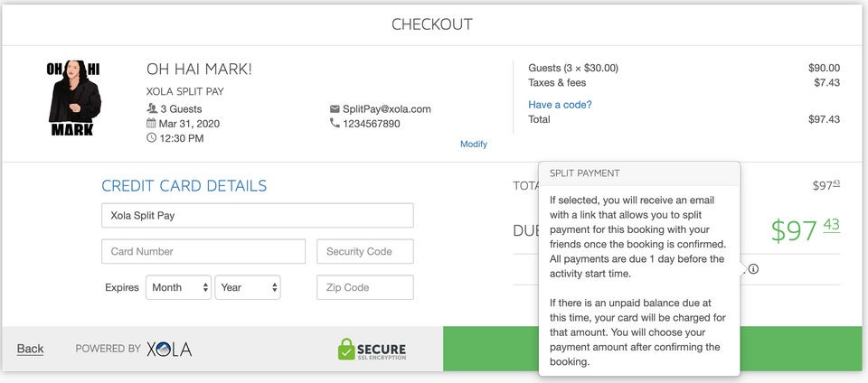Click the split payment info icon
This screenshot has width=868, height=383.
tap(753, 268)
